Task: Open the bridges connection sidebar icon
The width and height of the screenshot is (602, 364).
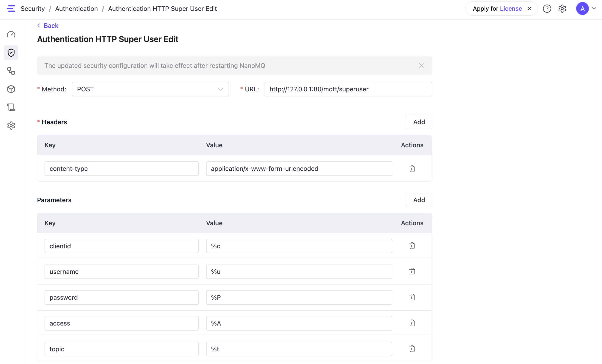Action: pyautogui.click(x=11, y=71)
